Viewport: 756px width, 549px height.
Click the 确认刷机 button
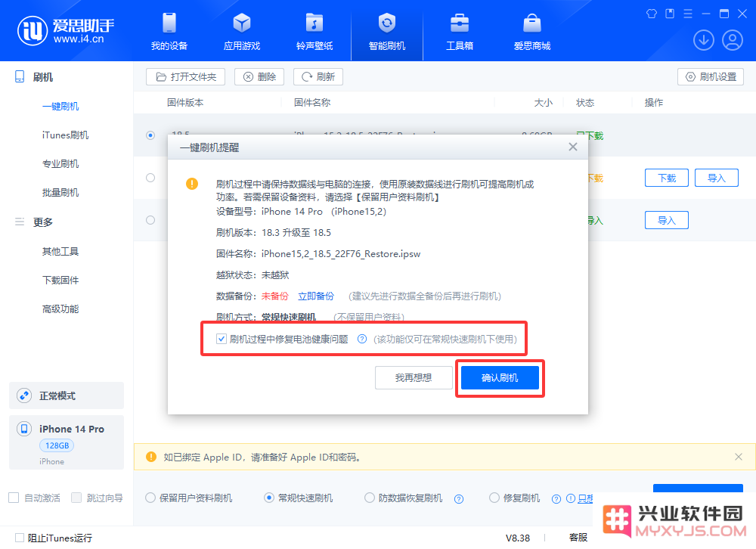(x=500, y=378)
